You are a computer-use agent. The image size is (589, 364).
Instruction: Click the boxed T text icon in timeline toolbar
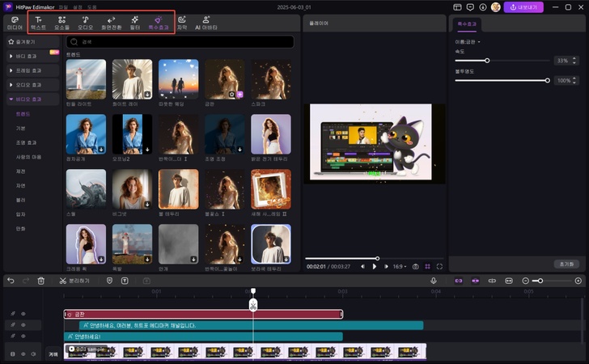pos(125,281)
